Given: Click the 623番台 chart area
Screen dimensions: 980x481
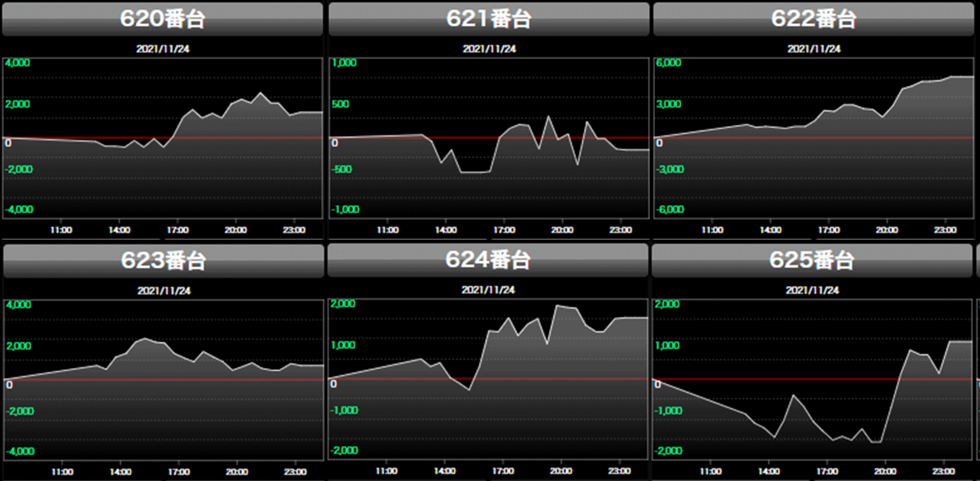Looking at the screenshot, I should [x=164, y=380].
